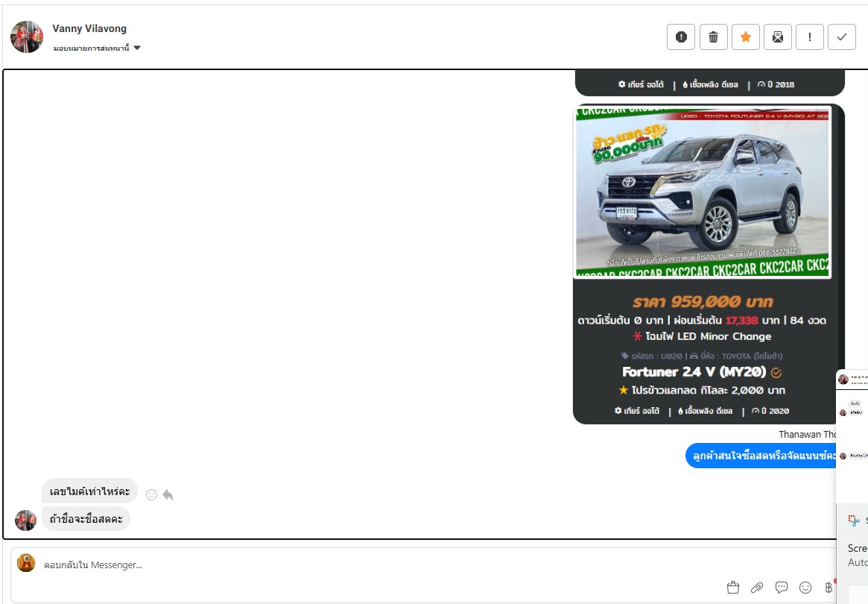The width and height of the screenshot is (868, 604).
Task: Open saved replies with the speech bubble icon
Action: [781, 588]
